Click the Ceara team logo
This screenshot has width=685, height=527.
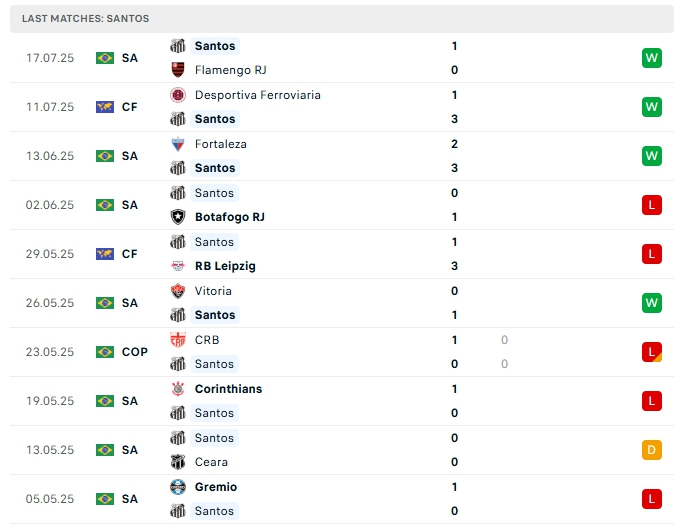tap(178, 462)
